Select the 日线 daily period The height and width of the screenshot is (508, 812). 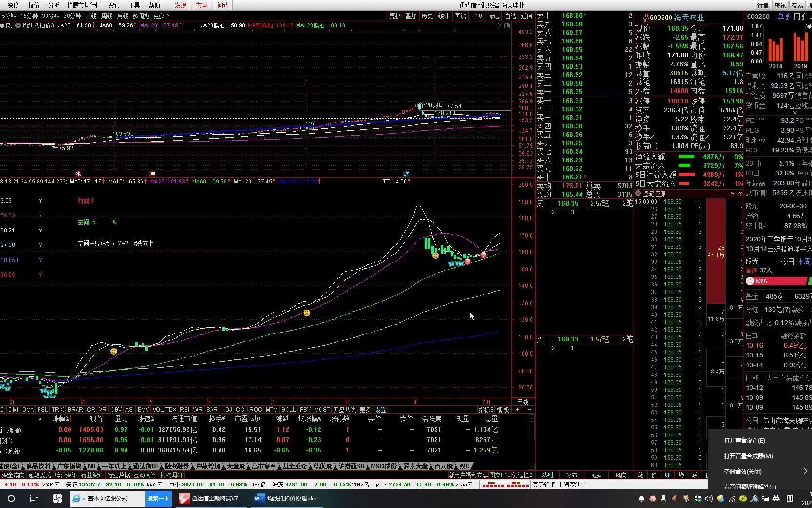(91, 16)
